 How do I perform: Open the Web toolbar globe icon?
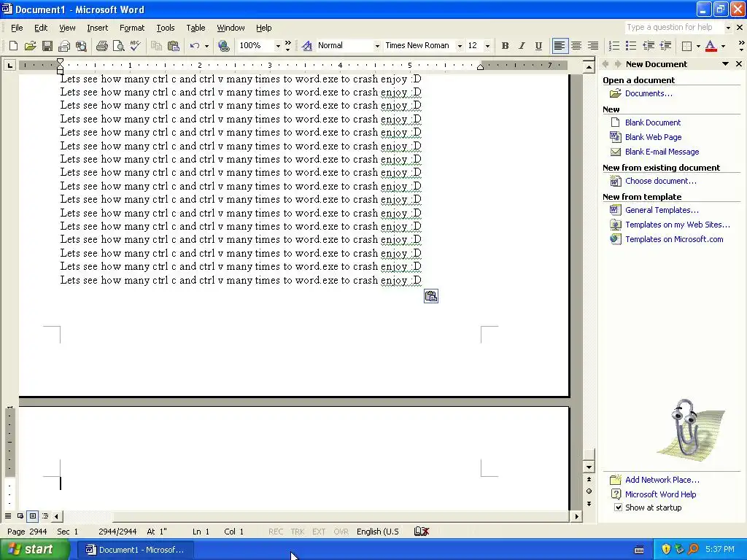click(223, 46)
